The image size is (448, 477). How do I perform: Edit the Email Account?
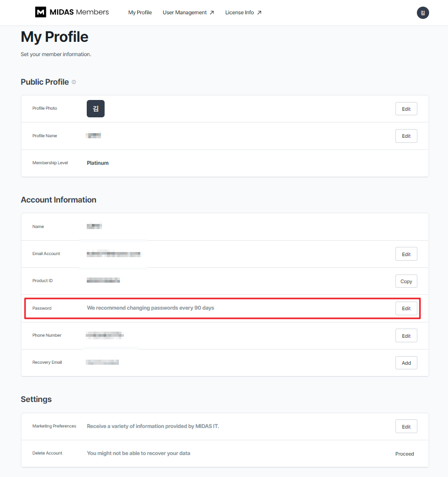(406, 254)
